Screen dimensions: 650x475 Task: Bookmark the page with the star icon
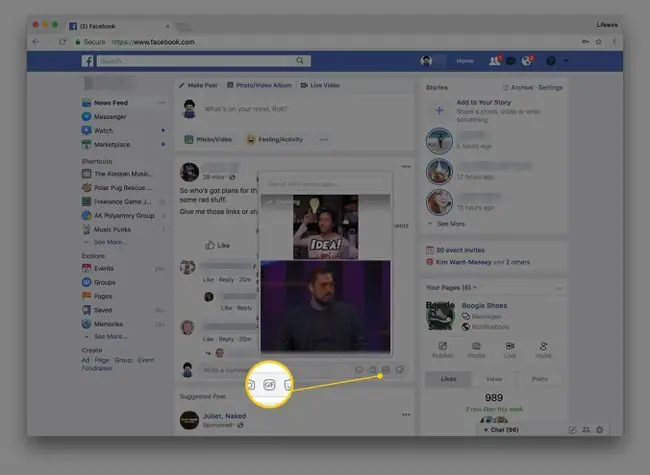click(x=599, y=41)
